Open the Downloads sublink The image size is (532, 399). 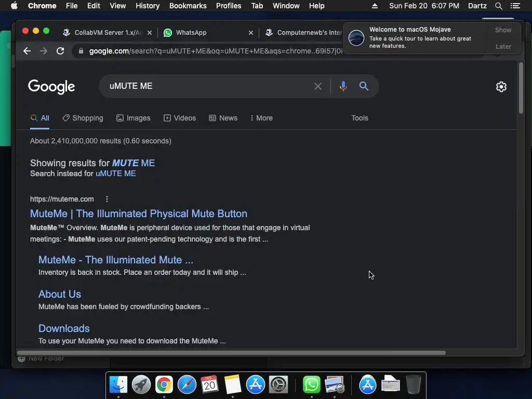(x=64, y=328)
